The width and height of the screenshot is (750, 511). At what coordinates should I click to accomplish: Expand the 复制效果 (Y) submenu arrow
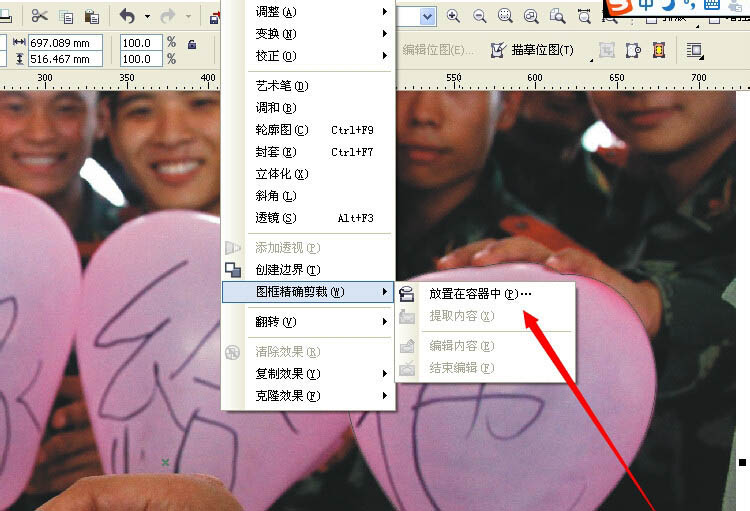pos(385,374)
